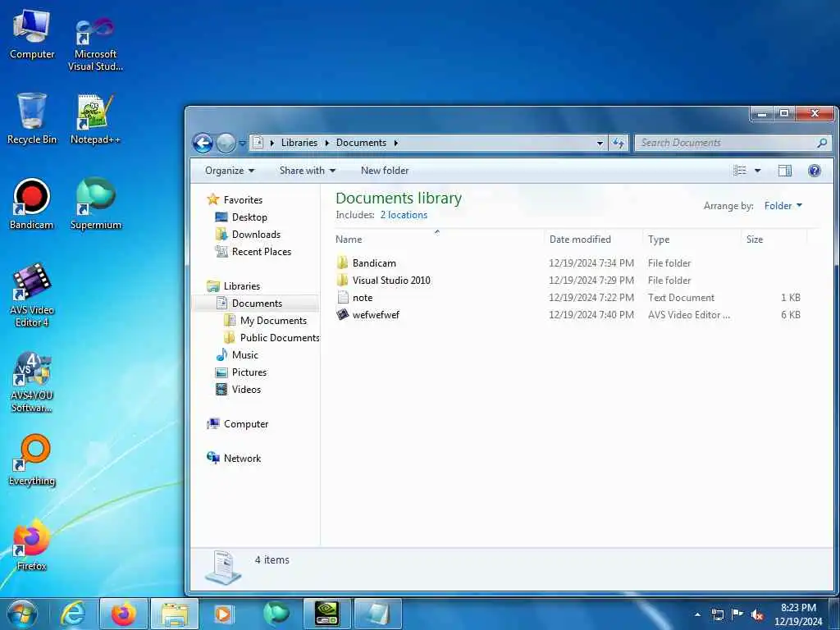Click the network tray icon
Image resolution: width=840 pixels, height=630 pixels.
click(x=717, y=614)
